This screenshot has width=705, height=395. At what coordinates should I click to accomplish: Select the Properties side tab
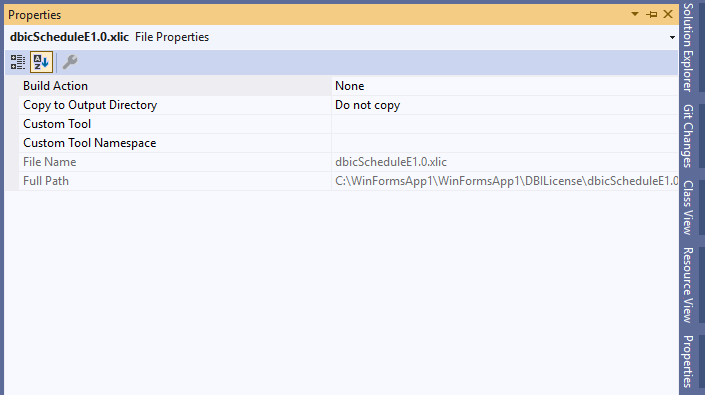(688, 361)
